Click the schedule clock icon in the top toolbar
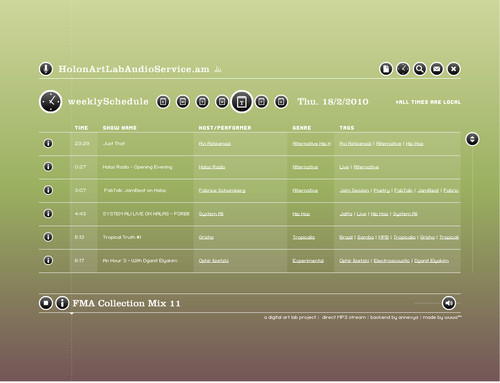 pos(403,69)
